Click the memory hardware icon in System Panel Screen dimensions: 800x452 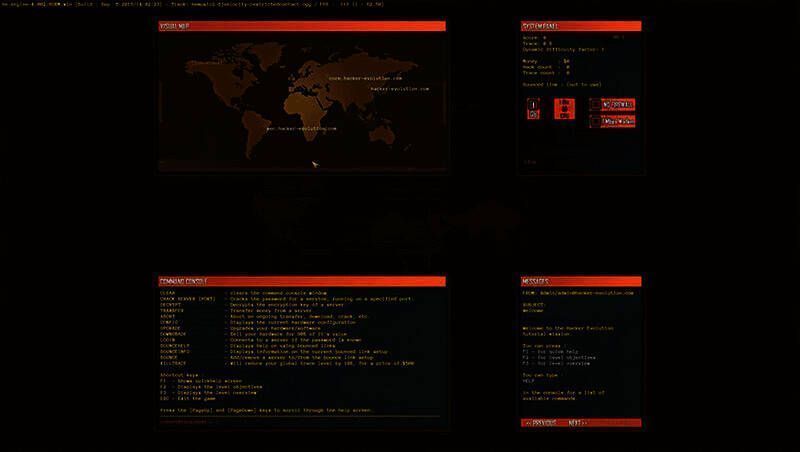(x=564, y=110)
